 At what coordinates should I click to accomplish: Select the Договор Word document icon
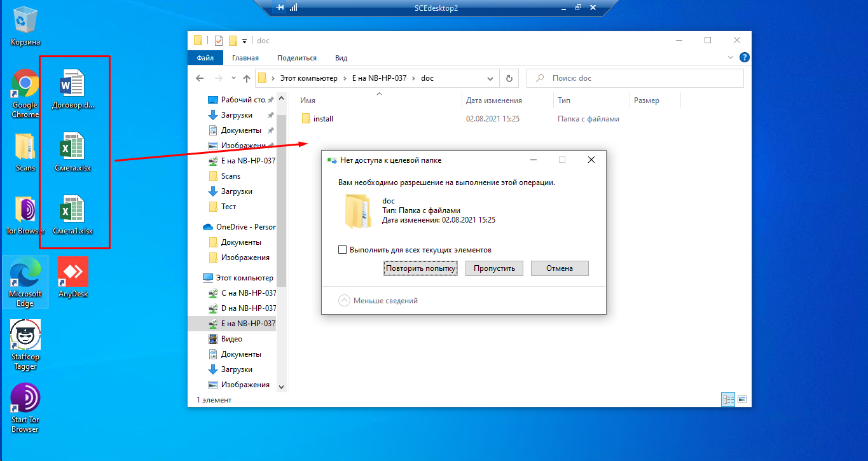click(72, 84)
